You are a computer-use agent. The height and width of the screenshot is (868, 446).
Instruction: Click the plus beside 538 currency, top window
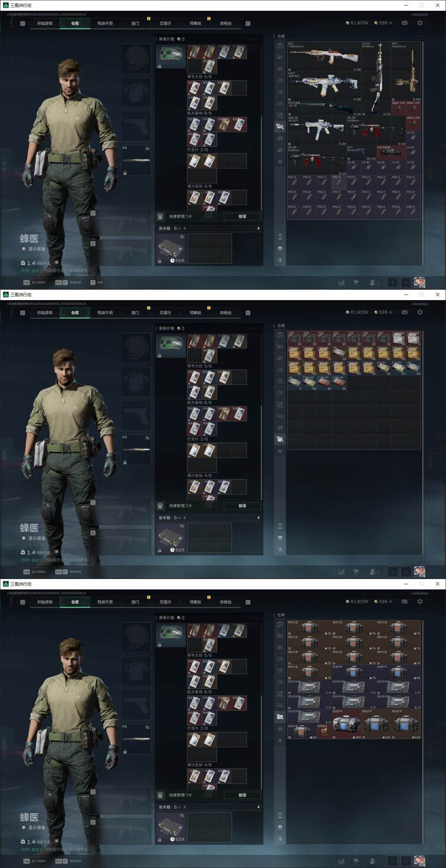click(391, 23)
